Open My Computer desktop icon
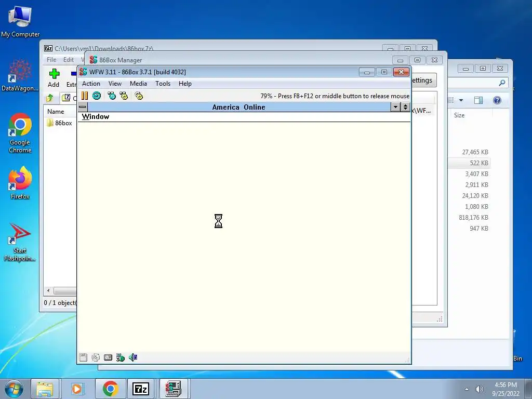Screen dimensions: 532x399 pos(20,22)
